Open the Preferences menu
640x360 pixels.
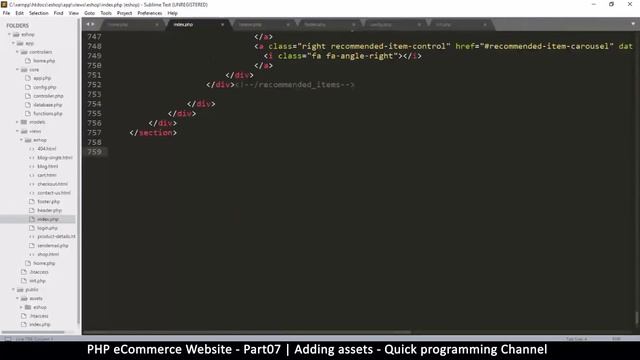[x=149, y=13]
